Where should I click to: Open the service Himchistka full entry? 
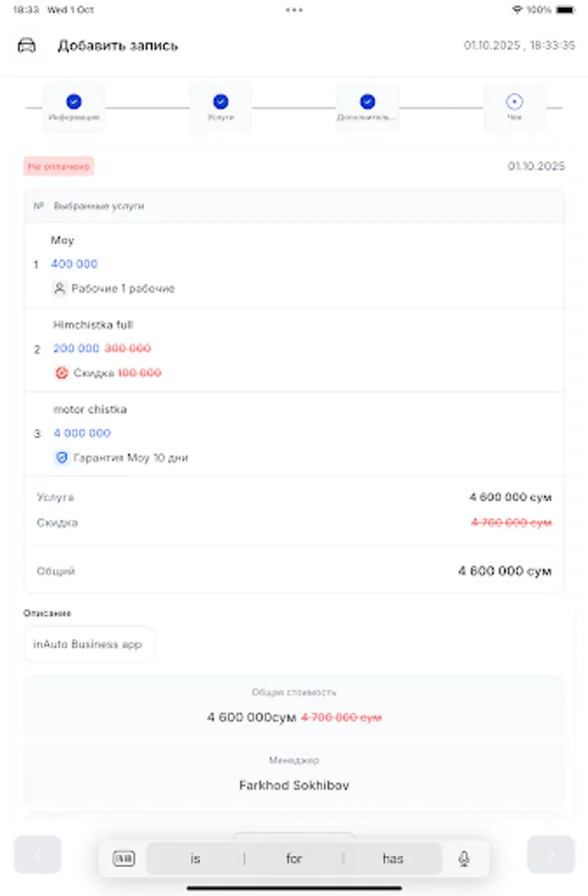pos(294,348)
